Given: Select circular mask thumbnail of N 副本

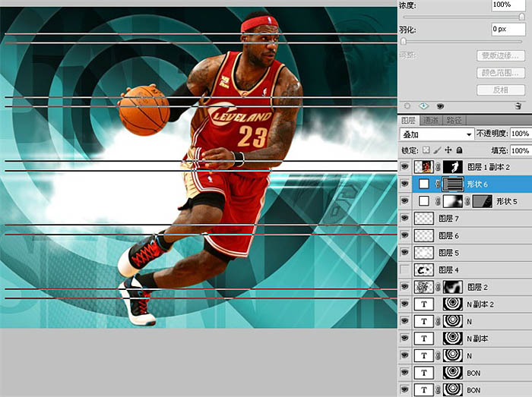Looking at the screenshot, I should click(x=453, y=338).
